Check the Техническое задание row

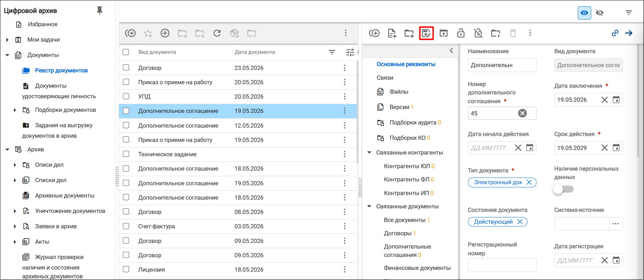pos(126,154)
